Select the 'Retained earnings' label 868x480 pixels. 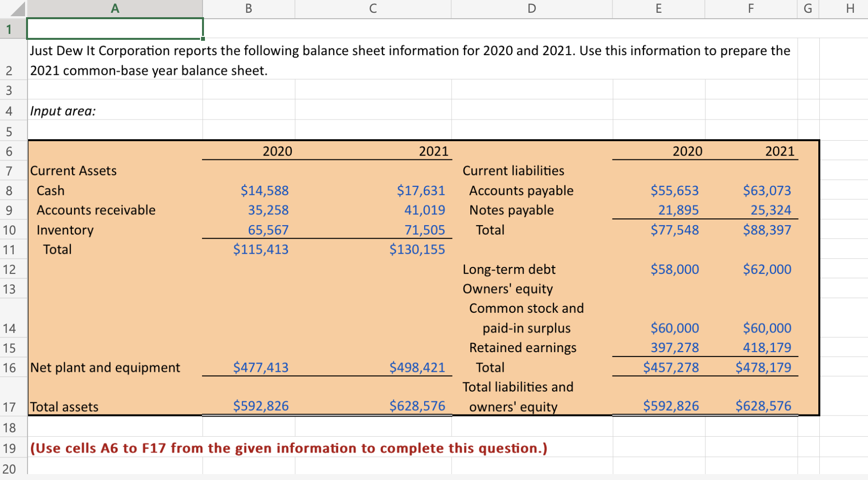click(522, 348)
